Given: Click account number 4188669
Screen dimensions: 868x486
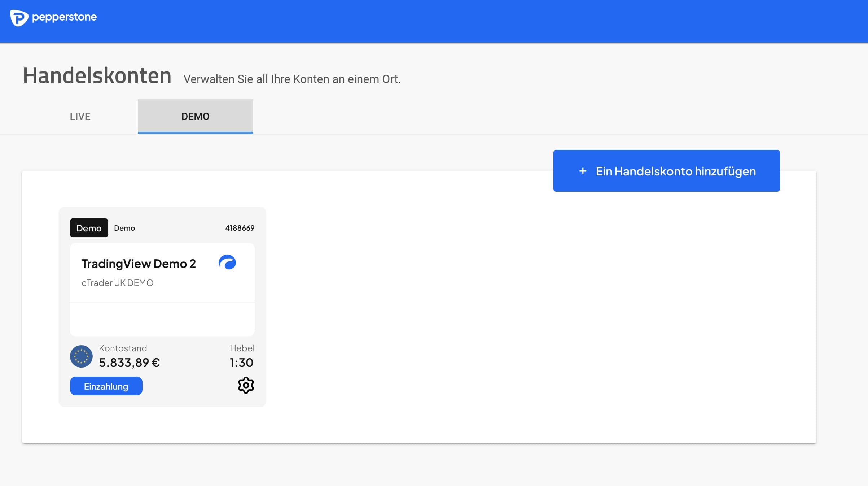Looking at the screenshot, I should [x=240, y=228].
